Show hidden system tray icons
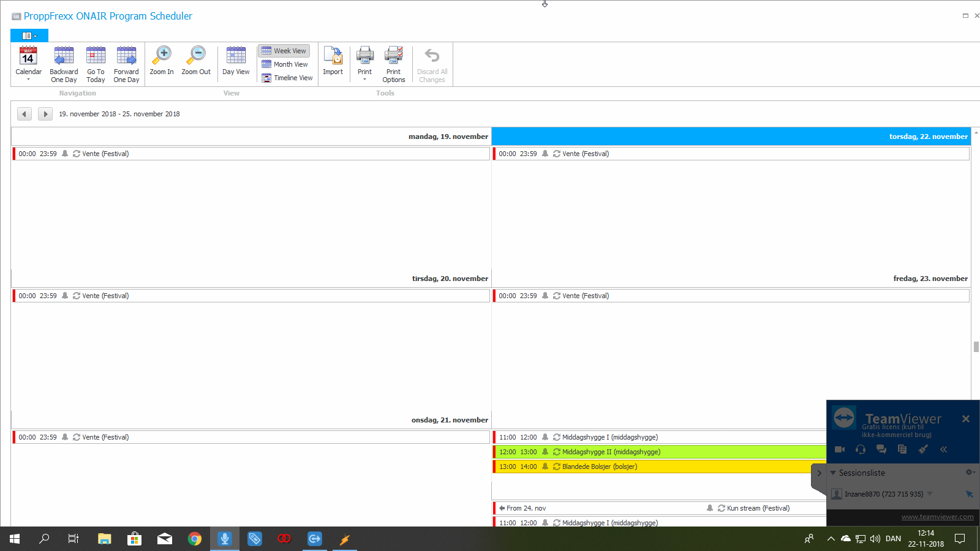 [831, 539]
